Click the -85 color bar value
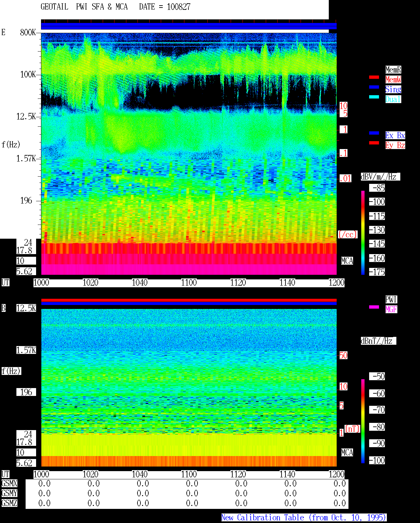The height and width of the screenshot is (523, 420). pos(377,188)
